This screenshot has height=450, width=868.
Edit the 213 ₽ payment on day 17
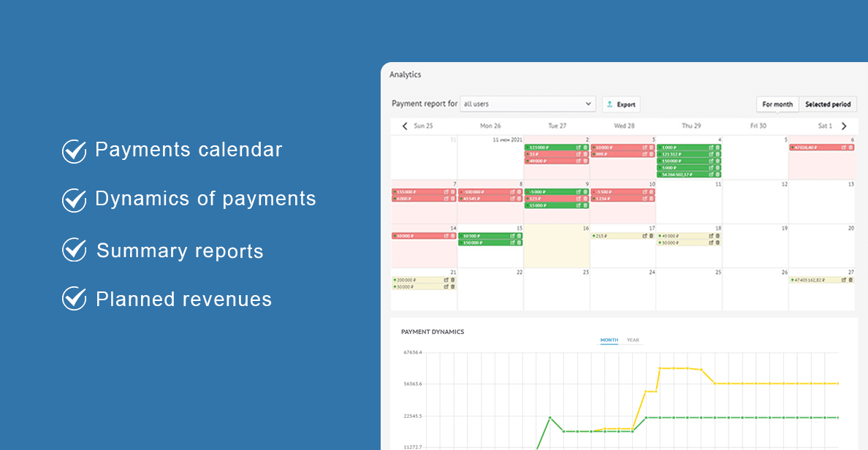[x=644, y=236]
